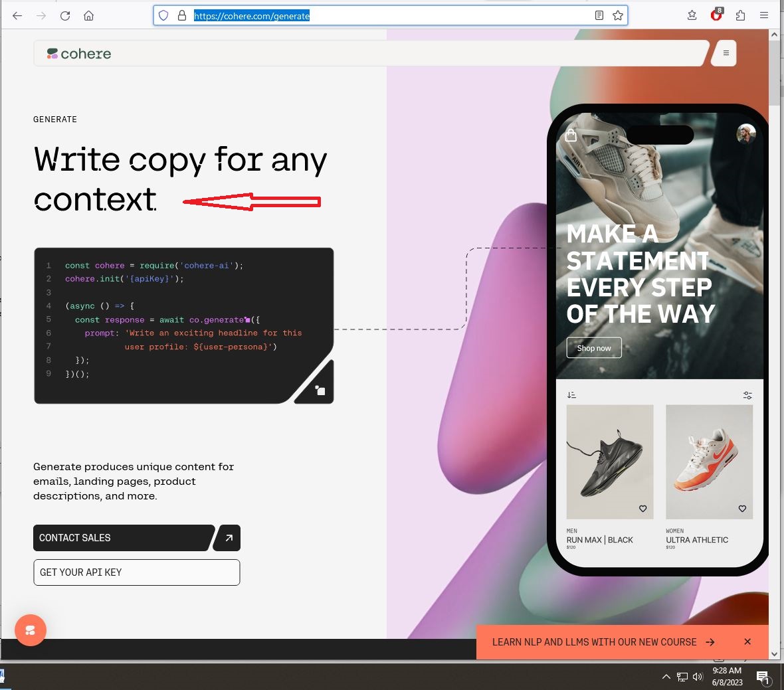Click the shield tracking protection icon

click(x=163, y=15)
